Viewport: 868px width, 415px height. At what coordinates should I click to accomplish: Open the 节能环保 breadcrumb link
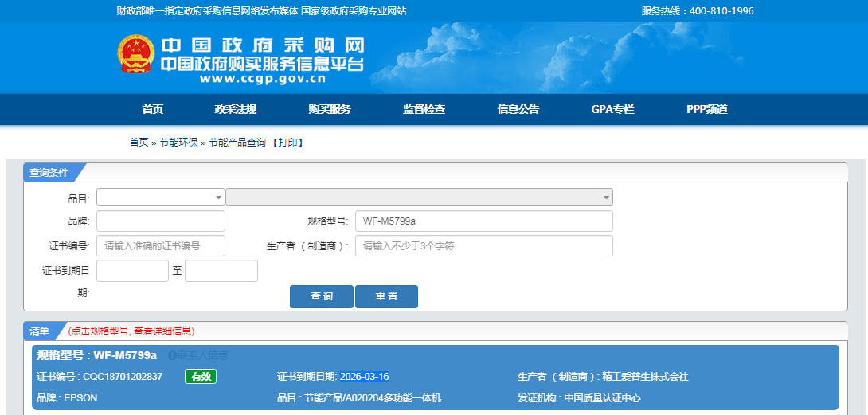tap(178, 143)
